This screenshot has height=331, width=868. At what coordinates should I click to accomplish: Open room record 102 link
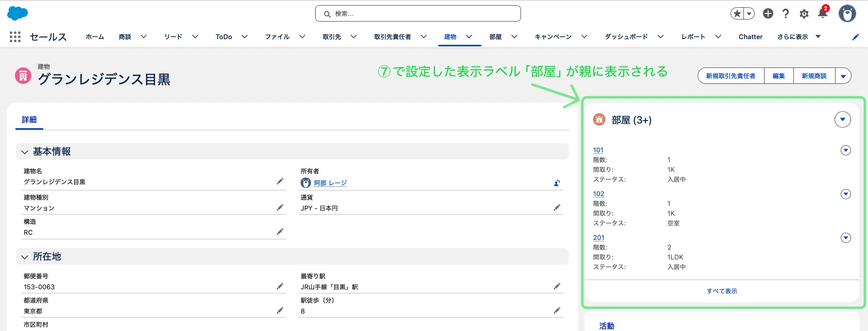click(599, 194)
